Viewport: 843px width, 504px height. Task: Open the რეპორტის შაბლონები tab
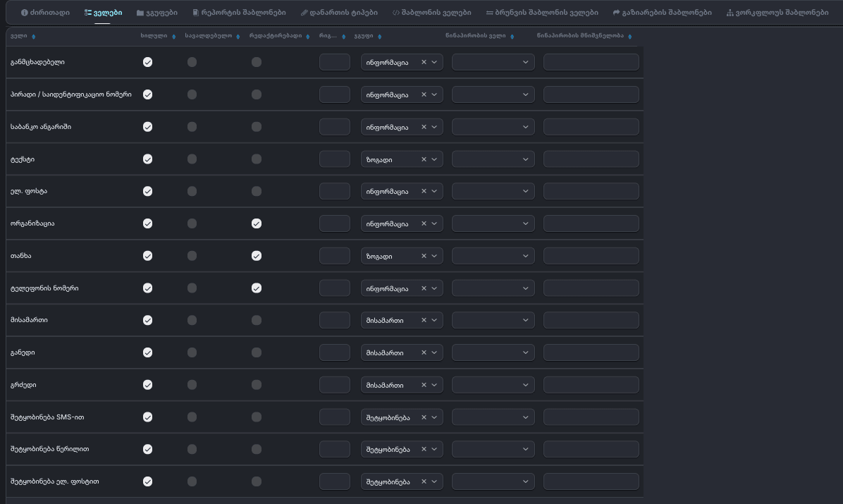pyautogui.click(x=239, y=13)
